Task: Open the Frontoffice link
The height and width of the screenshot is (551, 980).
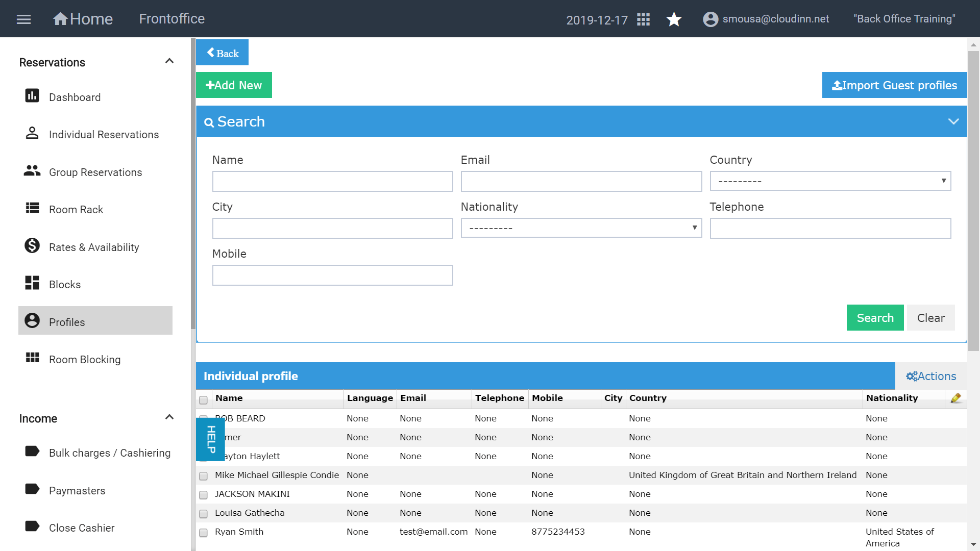Action: pyautogui.click(x=172, y=19)
